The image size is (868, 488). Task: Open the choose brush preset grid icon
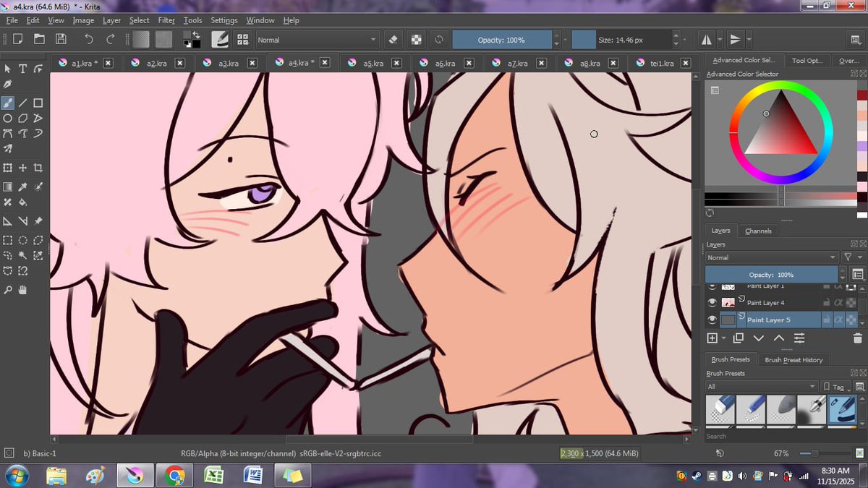click(242, 39)
